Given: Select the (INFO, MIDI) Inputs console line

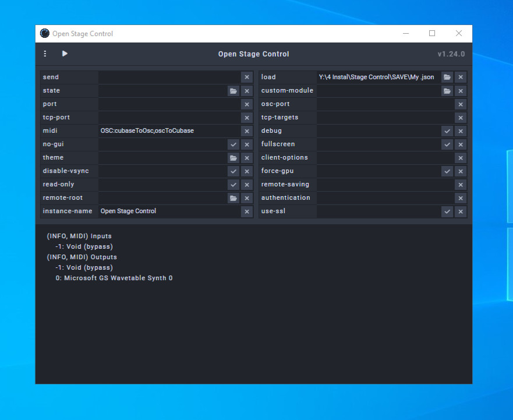Looking at the screenshot, I should (79, 237).
